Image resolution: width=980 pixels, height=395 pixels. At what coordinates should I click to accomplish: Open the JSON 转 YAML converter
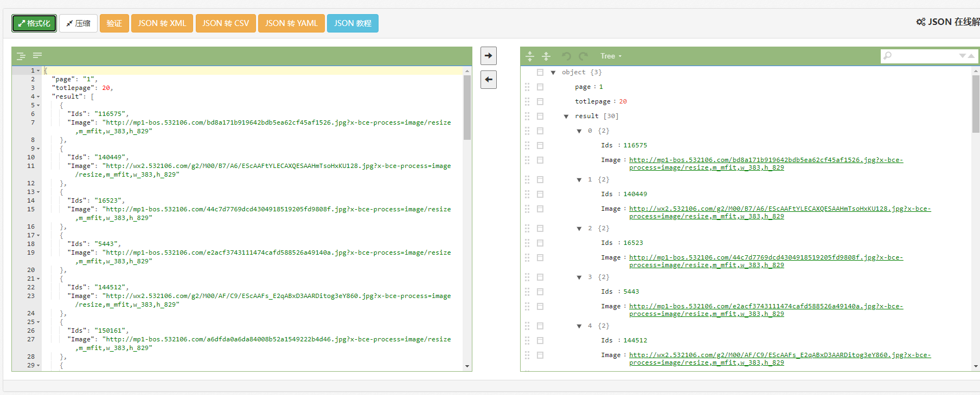(x=291, y=23)
